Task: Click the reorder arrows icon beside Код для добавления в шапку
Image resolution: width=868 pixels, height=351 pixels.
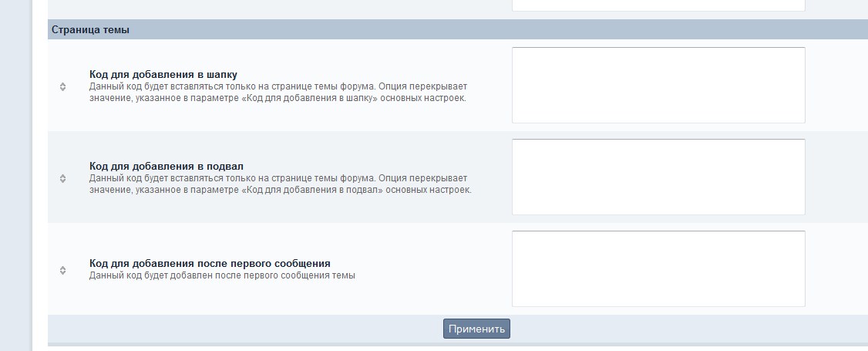Action: [62, 86]
